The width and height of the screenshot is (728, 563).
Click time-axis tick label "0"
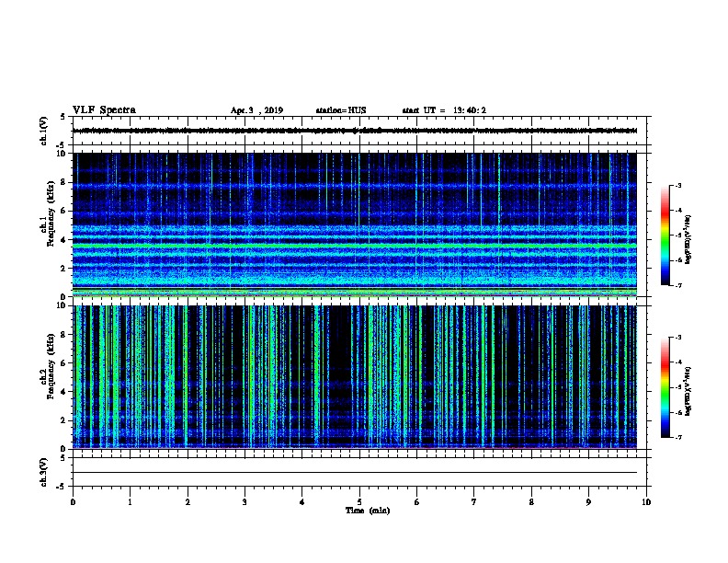(73, 502)
